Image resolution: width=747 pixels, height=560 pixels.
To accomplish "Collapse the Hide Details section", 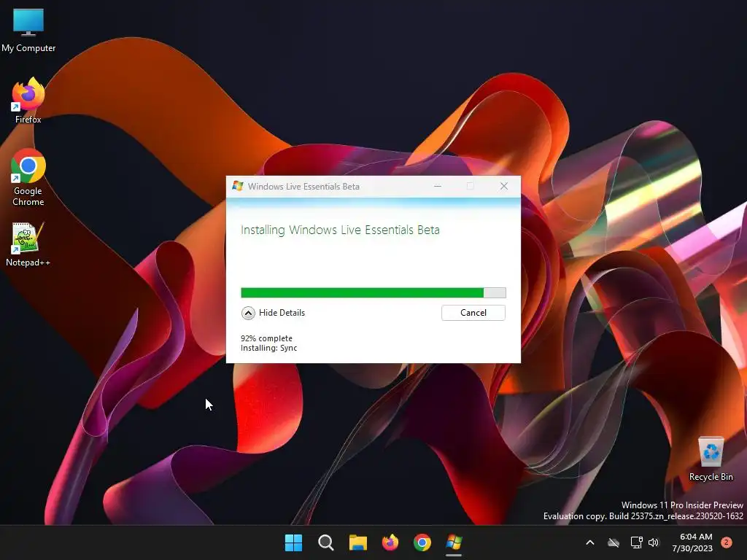I will click(x=273, y=313).
